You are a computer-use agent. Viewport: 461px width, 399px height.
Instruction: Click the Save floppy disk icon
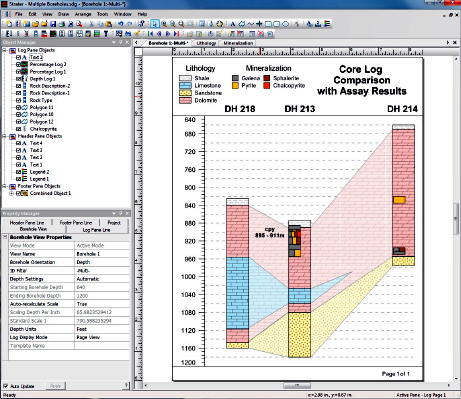point(53,24)
